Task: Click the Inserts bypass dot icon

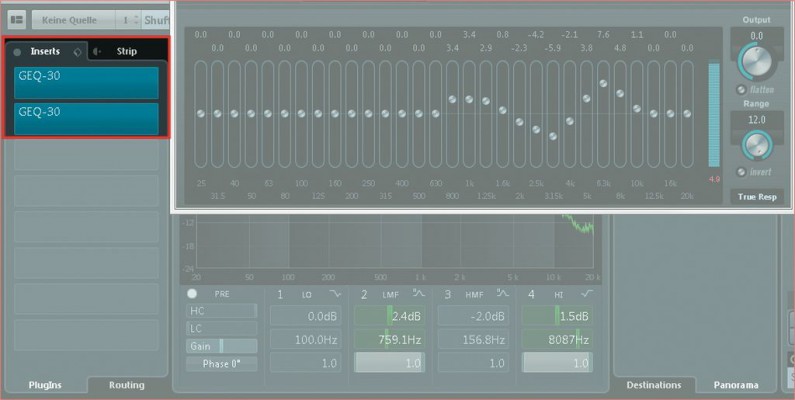Action: coord(17,51)
